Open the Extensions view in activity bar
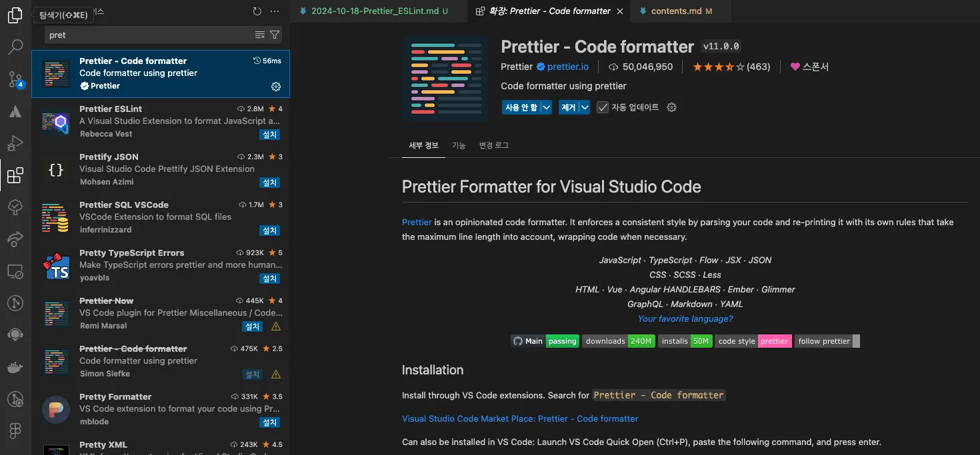 point(15,175)
